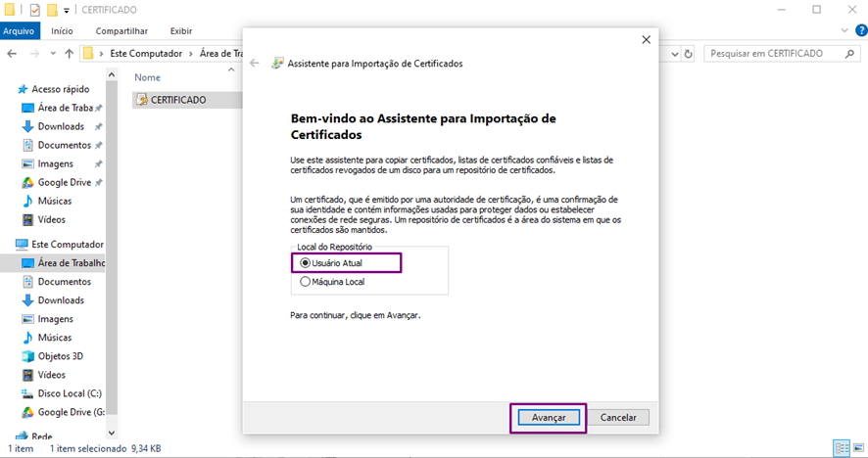This screenshot has width=868, height=458.
Task: Select the Usuário Atual radio button
Action: point(305,262)
